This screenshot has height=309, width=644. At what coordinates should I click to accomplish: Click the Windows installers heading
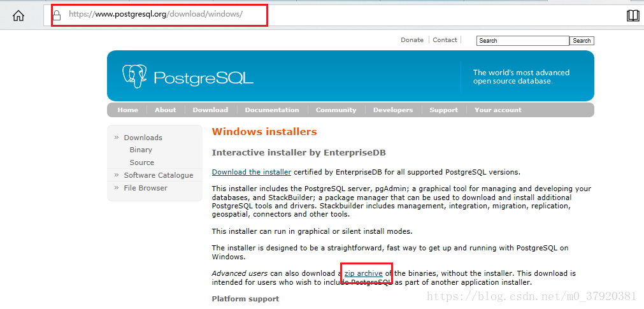(264, 132)
